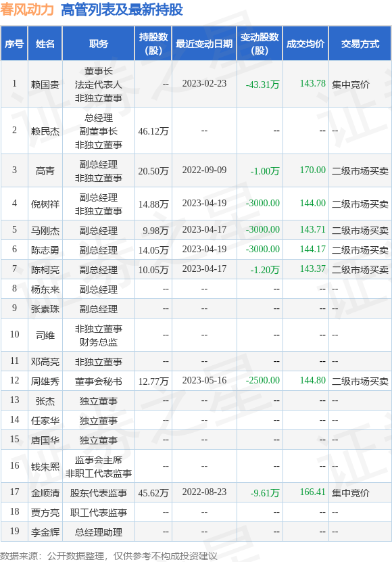Click the price 166.41

(312, 492)
